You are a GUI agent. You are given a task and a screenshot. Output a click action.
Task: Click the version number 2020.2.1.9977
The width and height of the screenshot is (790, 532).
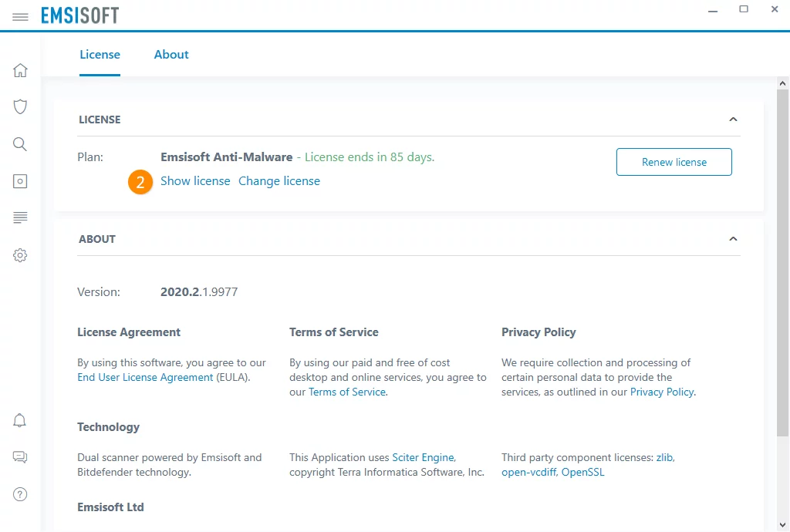click(x=199, y=292)
